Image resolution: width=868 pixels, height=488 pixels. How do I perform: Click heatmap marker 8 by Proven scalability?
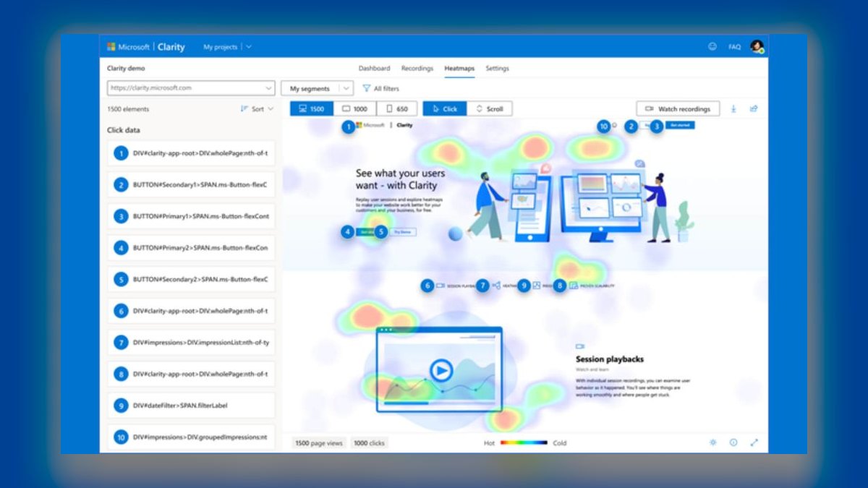(x=560, y=286)
